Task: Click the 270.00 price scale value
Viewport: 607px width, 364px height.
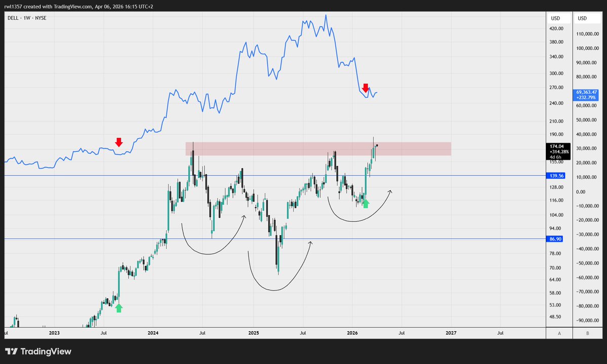Action: [556, 88]
